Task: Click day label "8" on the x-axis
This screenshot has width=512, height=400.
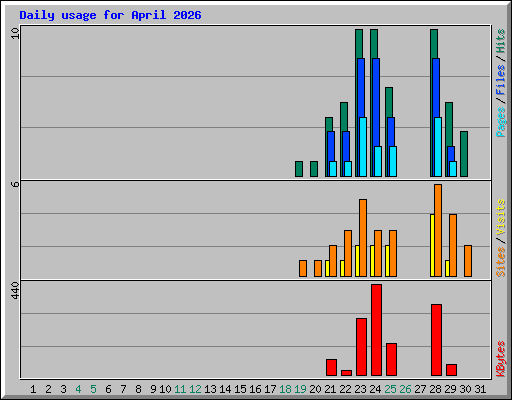Action: [x=138, y=389]
